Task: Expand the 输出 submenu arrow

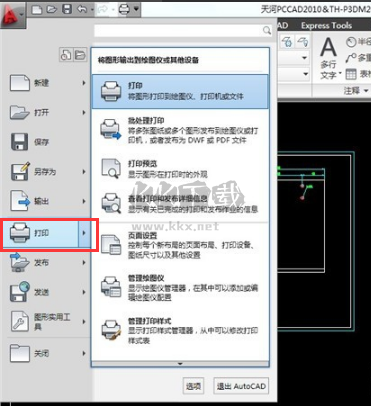Action: [x=84, y=201]
